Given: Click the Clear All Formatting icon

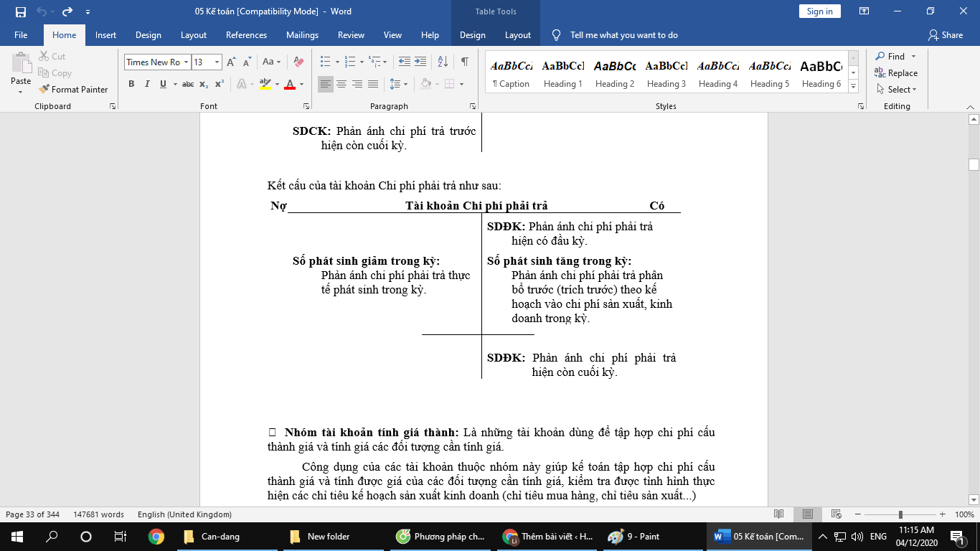Looking at the screenshot, I should pos(299,62).
